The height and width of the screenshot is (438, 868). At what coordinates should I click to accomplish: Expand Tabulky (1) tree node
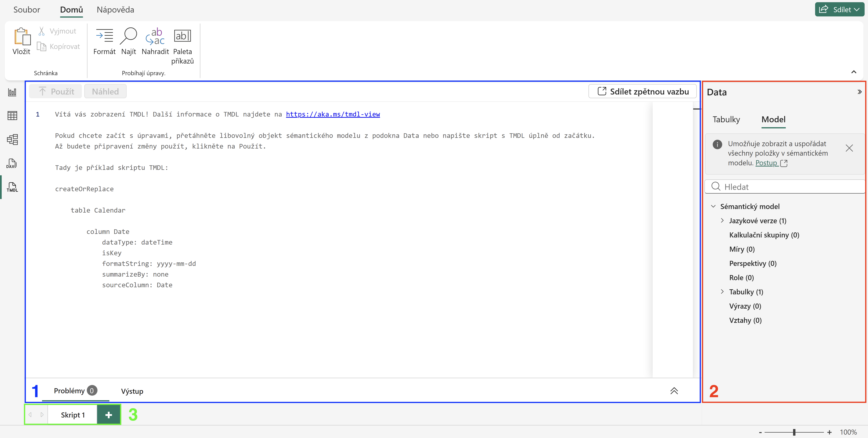(722, 291)
